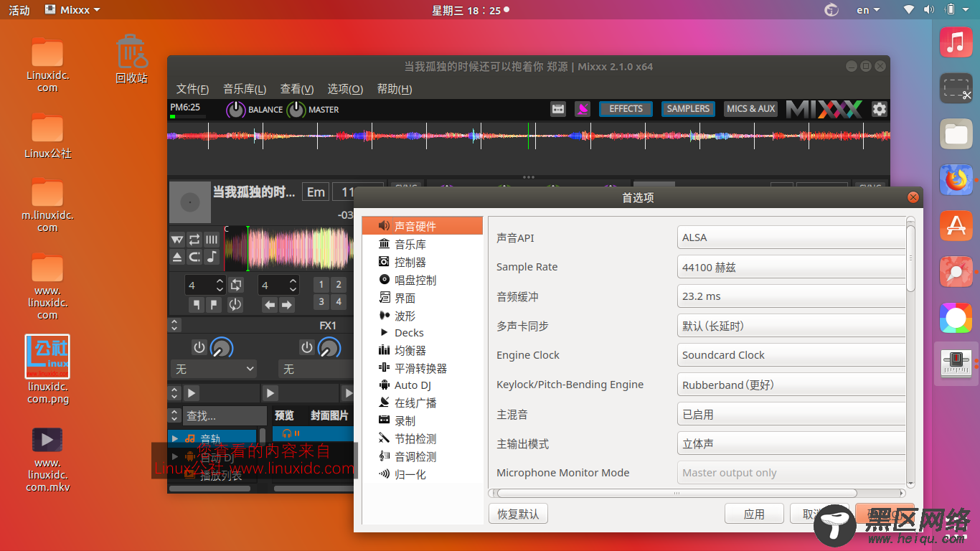Open the 活动 activities overview
Image resolution: width=980 pixels, height=551 pixels.
pyautogui.click(x=19, y=10)
